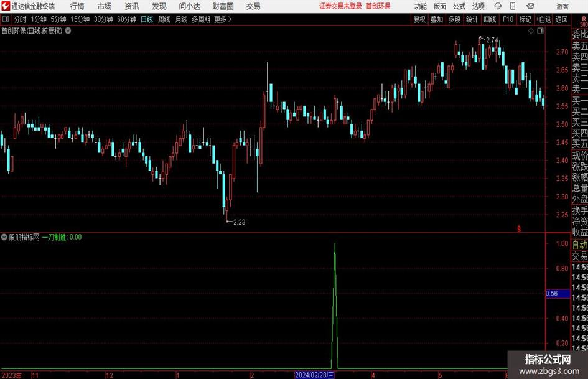Click the diamond icon above chart
The height and width of the screenshot is (379, 588).
[531, 31]
